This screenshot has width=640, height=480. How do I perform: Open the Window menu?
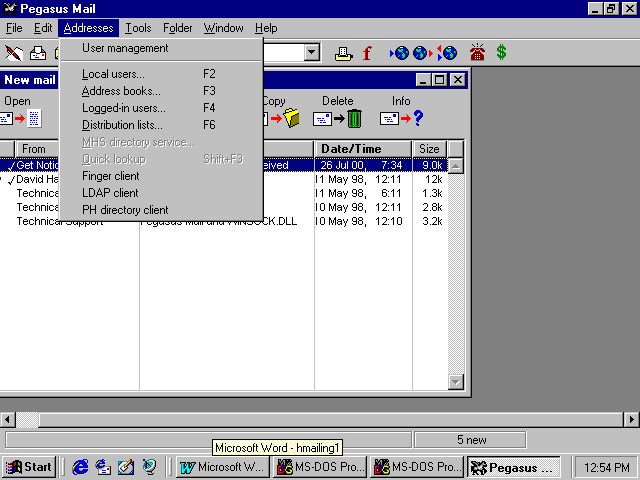223,28
